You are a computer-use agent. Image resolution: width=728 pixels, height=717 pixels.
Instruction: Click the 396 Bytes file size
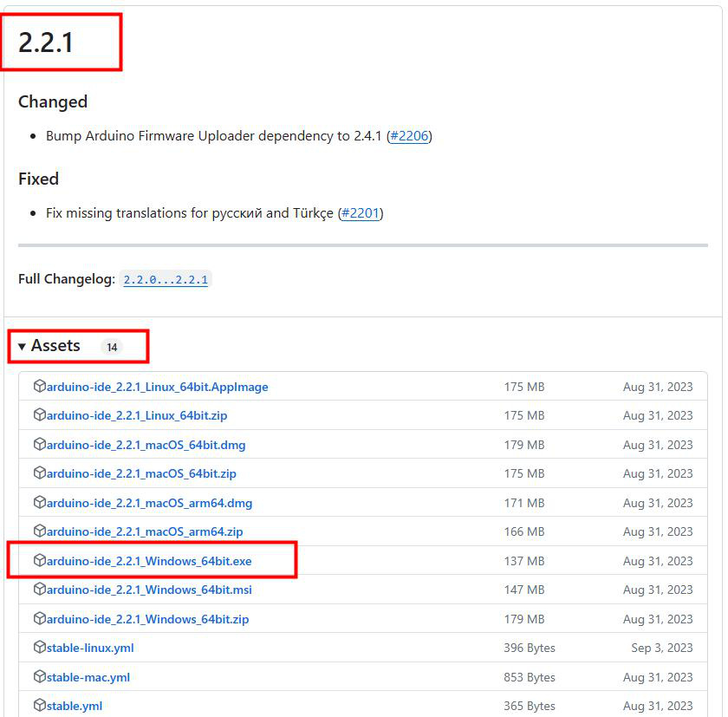pos(530,648)
